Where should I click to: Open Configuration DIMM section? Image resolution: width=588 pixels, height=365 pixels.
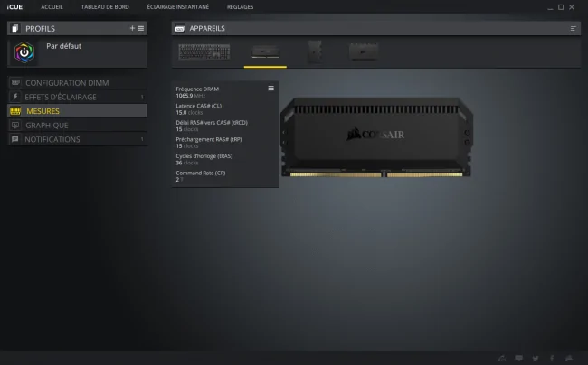click(77, 83)
